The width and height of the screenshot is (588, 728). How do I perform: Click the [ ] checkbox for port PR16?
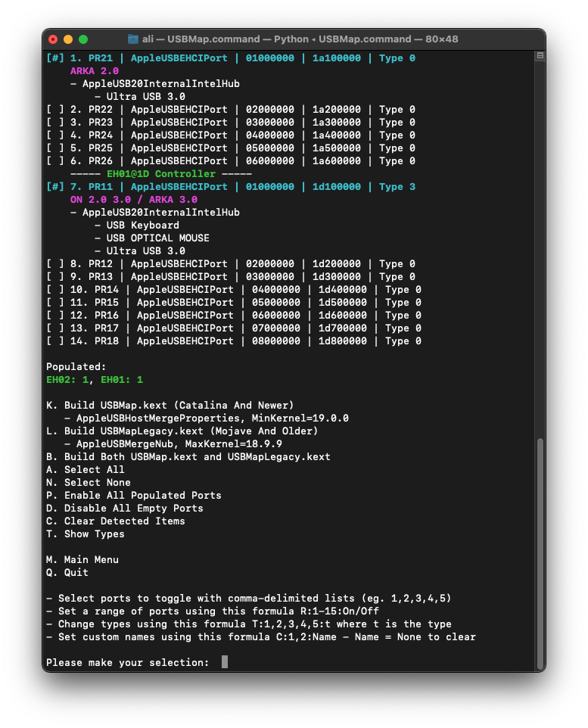coord(54,316)
